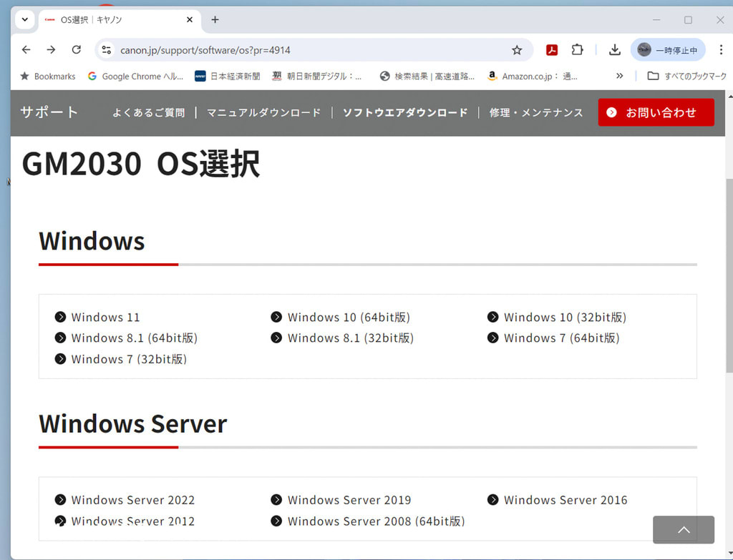Open the Extensions puzzle menu
This screenshot has height=560, width=733.
point(578,50)
